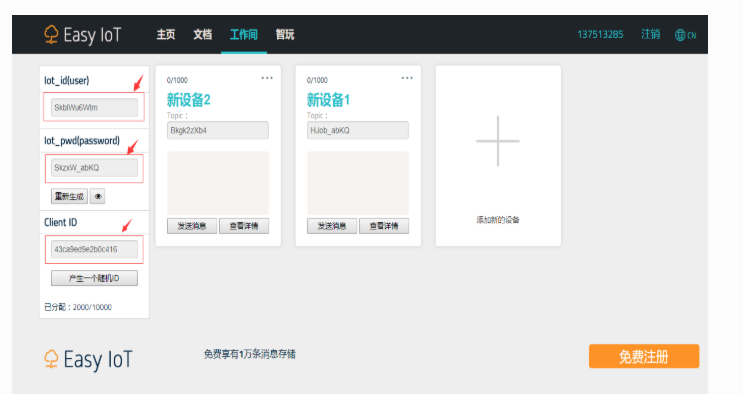Click the orange 免费注册 button
The width and height of the screenshot is (743, 394).
tap(644, 356)
